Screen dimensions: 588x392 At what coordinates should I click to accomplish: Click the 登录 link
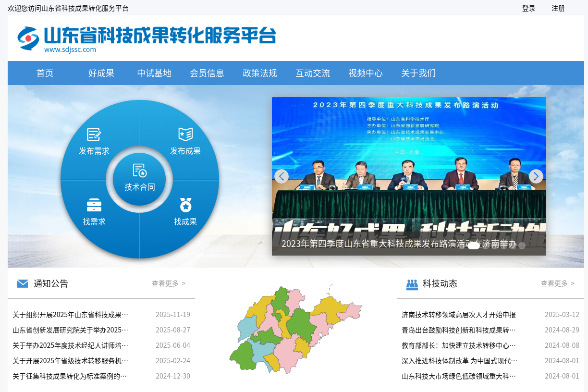[x=528, y=8]
